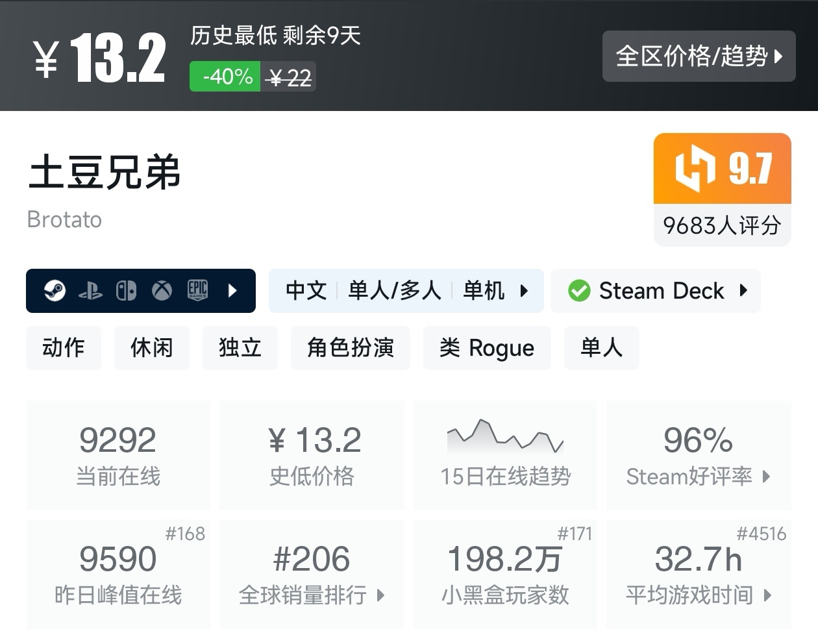The height and width of the screenshot is (644, 818).
Task: Click the green Steam Deck verified checkmark
Action: [580, 291]
